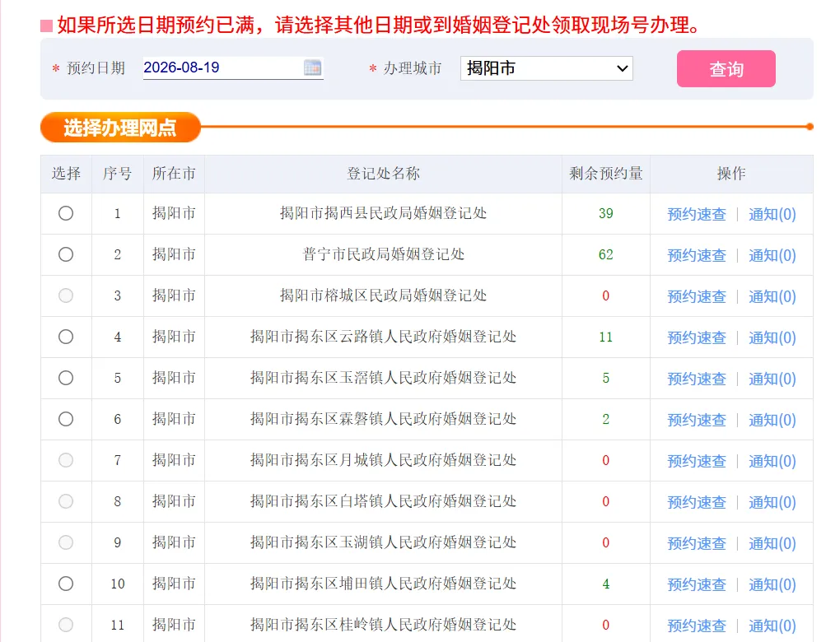Select radio for 揭阳市榕城区民政局婚姻登记处
The height and width of the screenshot is (642, 840).
[x=66, y=295]
